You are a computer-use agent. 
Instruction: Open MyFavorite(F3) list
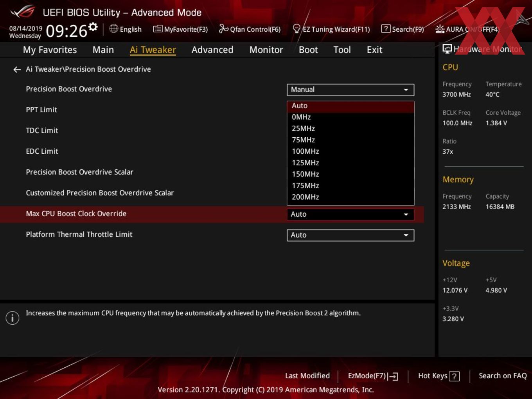180,29
